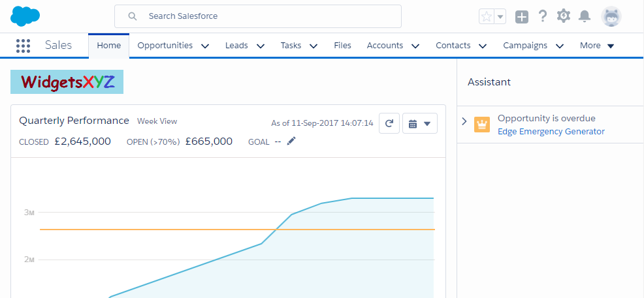644x298 pixels.
Task: Click the £2,645,000 closed amount
Action: pyautogui.click(x=82, y=142)
